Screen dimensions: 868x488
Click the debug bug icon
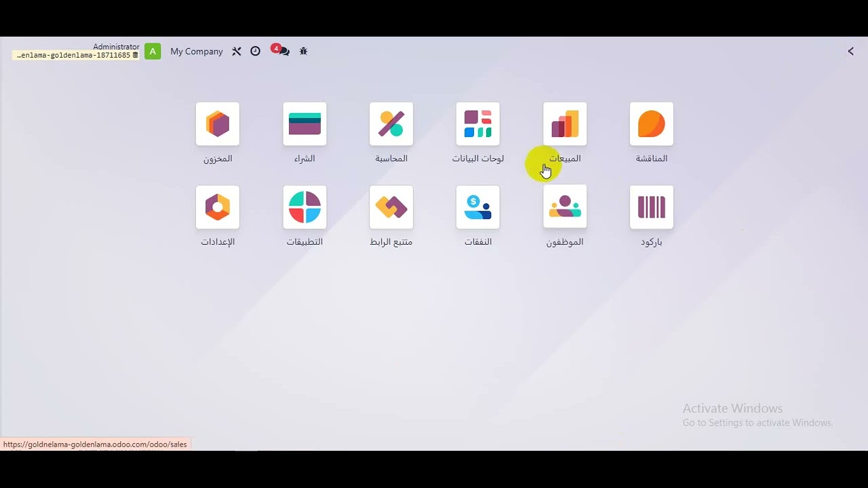pyautogui.click(x=303, y=52)
